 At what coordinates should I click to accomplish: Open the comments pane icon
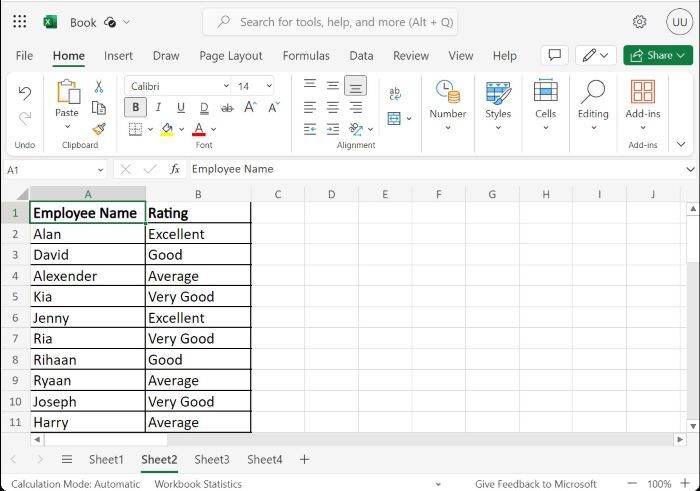[x=554, y=55]
